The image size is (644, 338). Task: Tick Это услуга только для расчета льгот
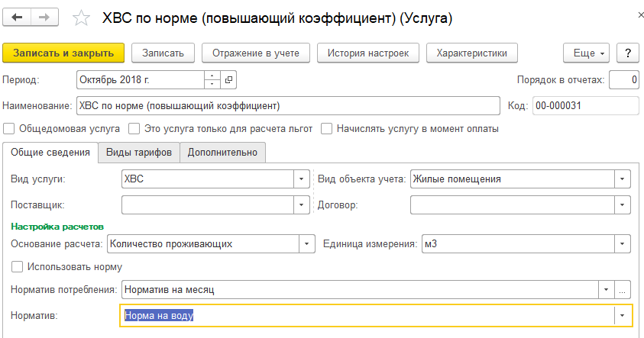click(x=134, y=129)
